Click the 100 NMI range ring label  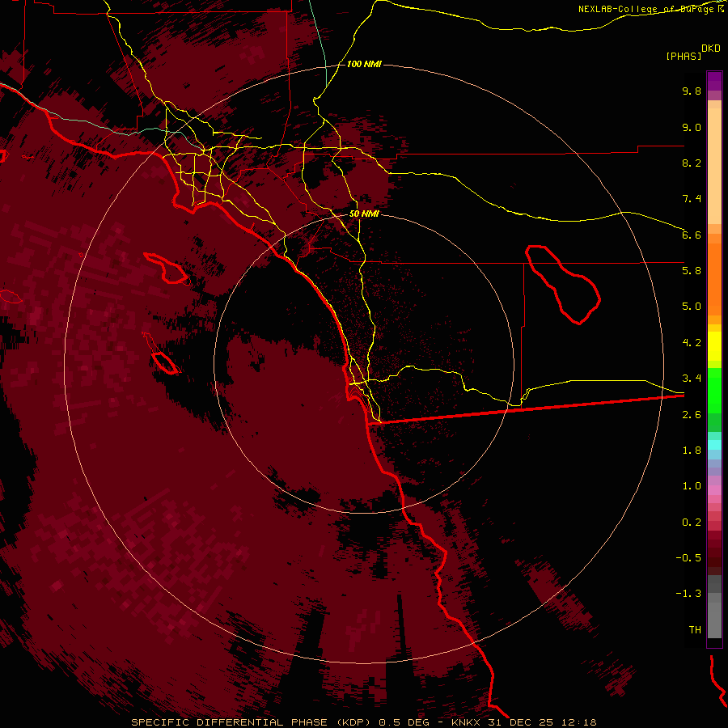[x=364, y=64]
